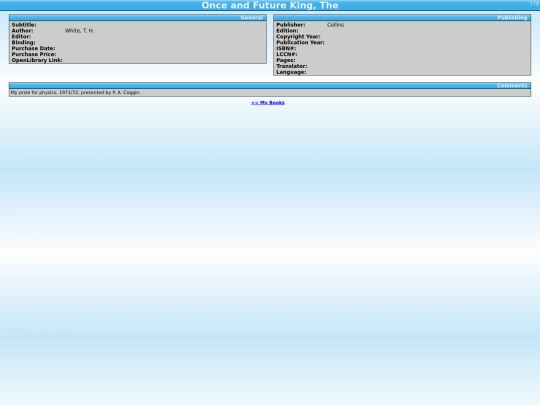540x405 pixels.
Task: Click the 'Binding:' label
Action: pos(23,42)
